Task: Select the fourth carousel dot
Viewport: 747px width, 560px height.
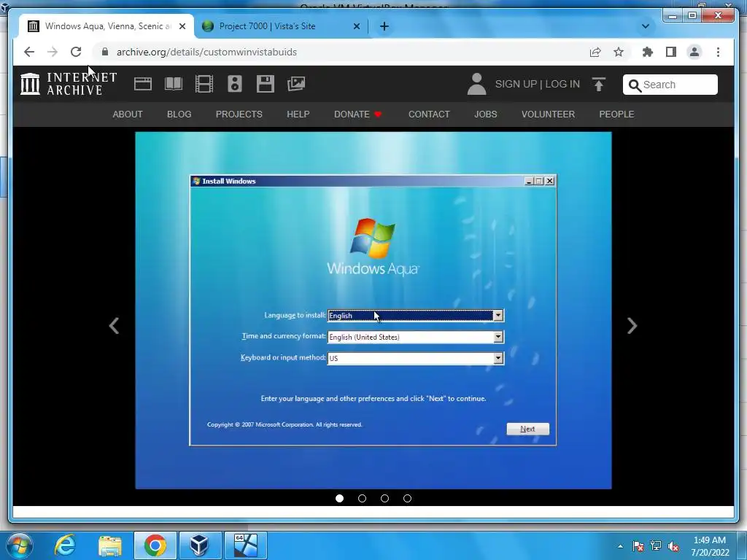Action: click(407, 498)
